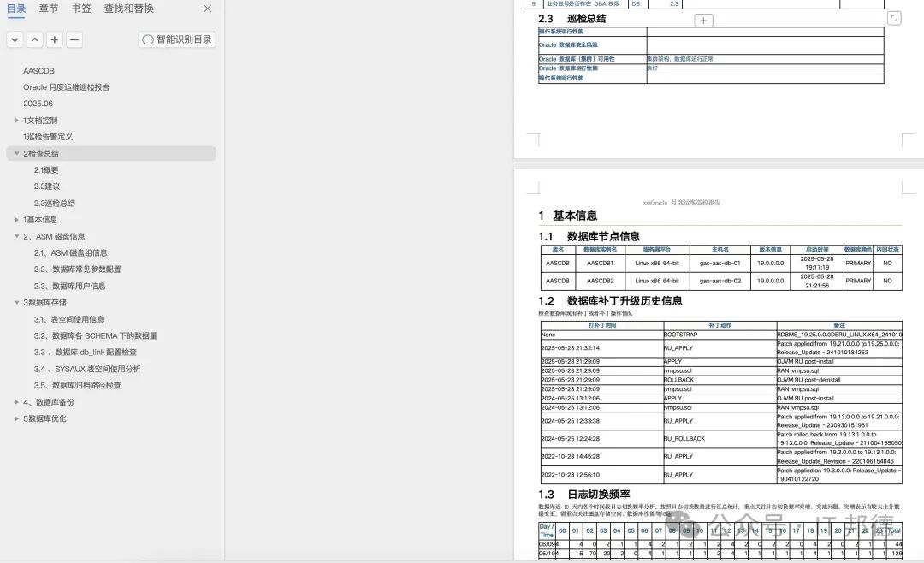
Task: Navigate to 2.2建议 in the outline
Action: [x=47, y=187]
